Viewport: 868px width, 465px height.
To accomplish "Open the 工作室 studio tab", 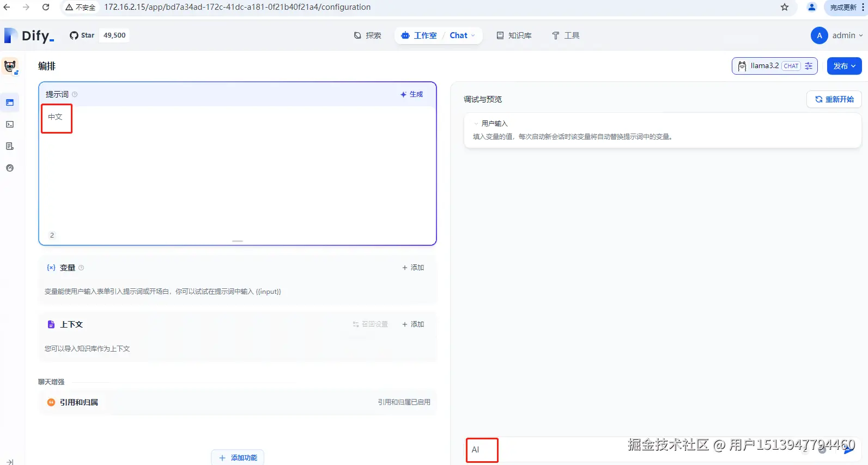I will point(419,35).
